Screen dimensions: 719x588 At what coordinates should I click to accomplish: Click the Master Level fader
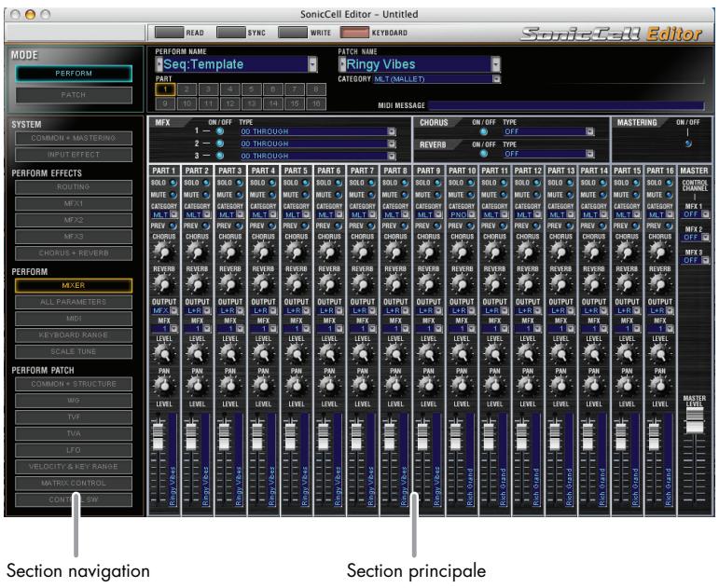click(x=694, y=420)
